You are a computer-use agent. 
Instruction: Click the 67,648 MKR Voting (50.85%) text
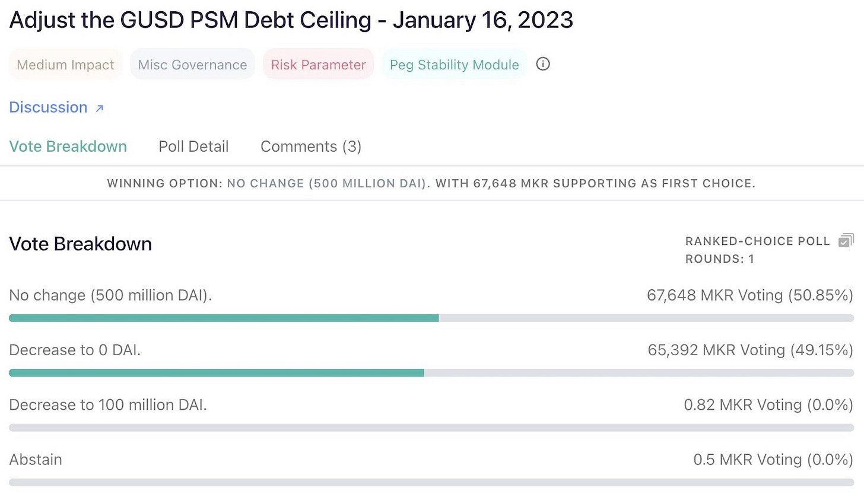(x=749, y=295)
